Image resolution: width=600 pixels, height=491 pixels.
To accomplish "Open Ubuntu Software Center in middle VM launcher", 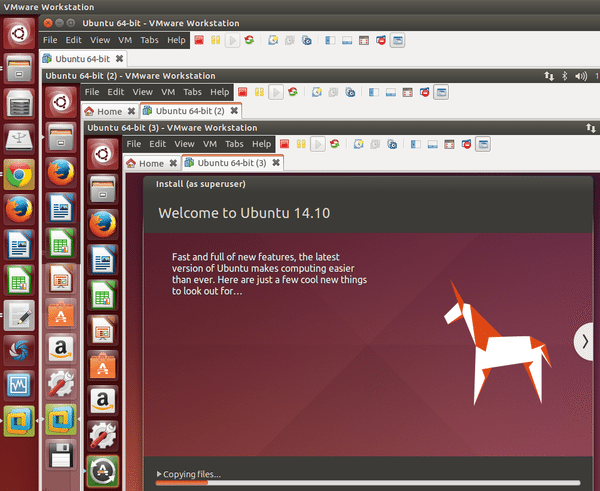I will coord(61,313).
